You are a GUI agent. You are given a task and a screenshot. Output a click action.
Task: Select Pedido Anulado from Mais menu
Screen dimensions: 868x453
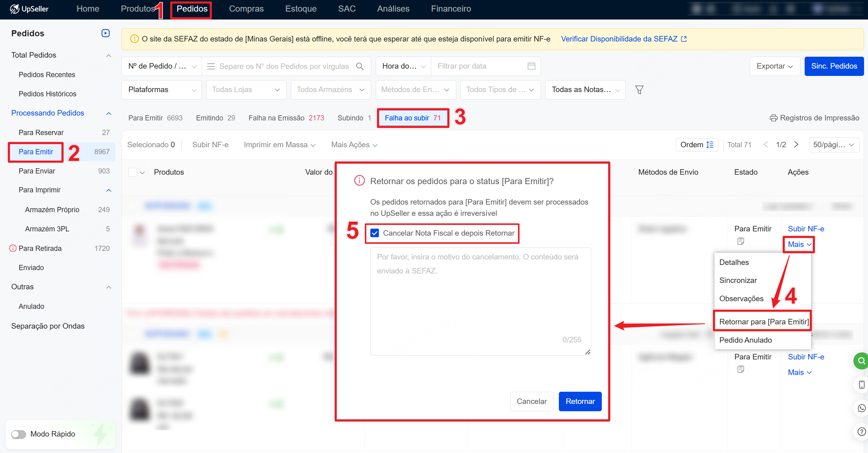pos(745,340)
